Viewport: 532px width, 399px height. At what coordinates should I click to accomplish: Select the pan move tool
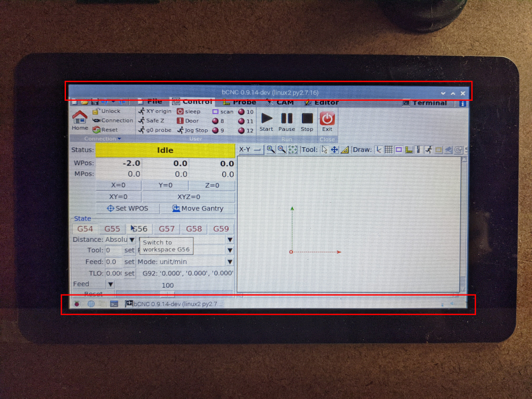coord(335,150)
